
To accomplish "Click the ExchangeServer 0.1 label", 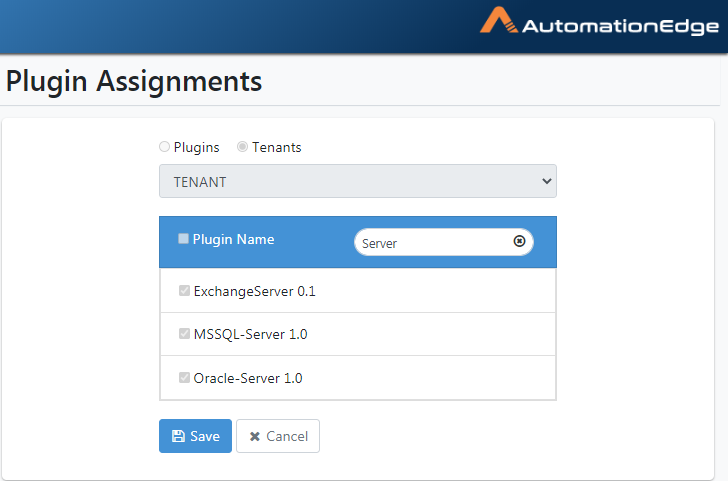I will point(254,291).
